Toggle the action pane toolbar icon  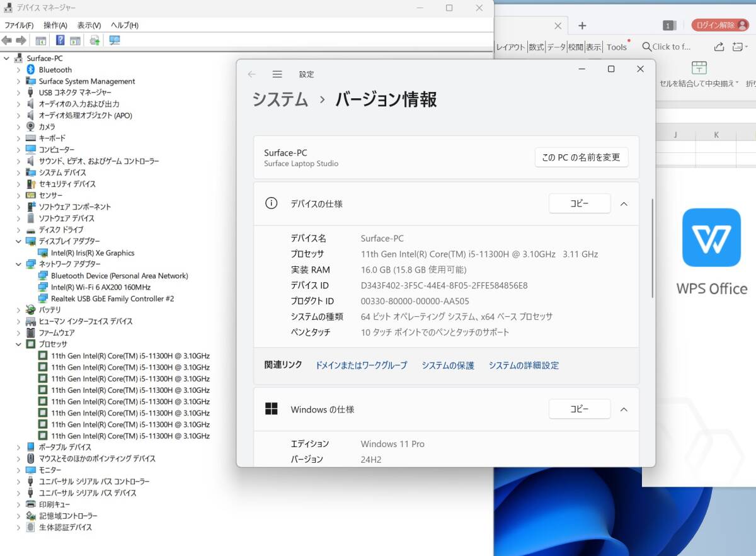click(x=75, y=40)
